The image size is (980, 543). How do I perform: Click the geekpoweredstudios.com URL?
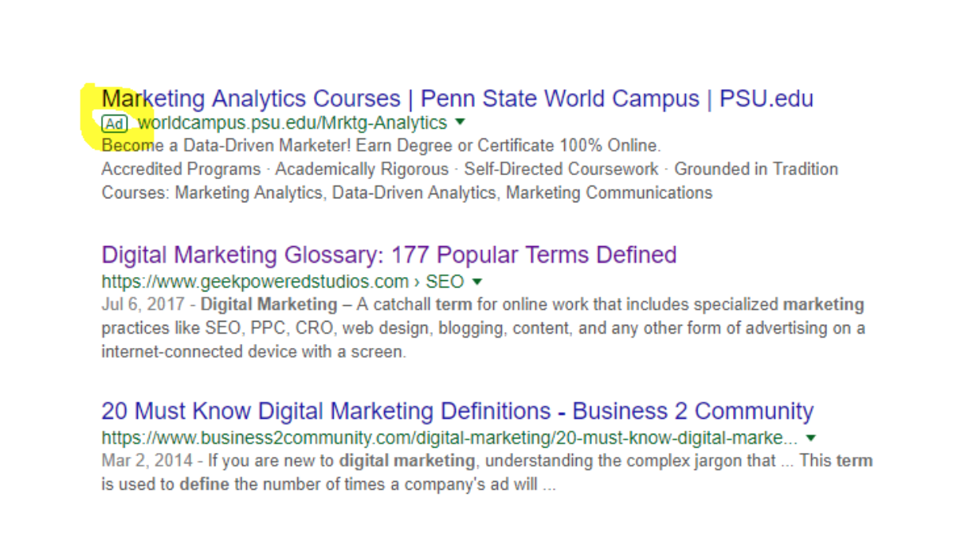pyautogui.click(x=255, y=281)
